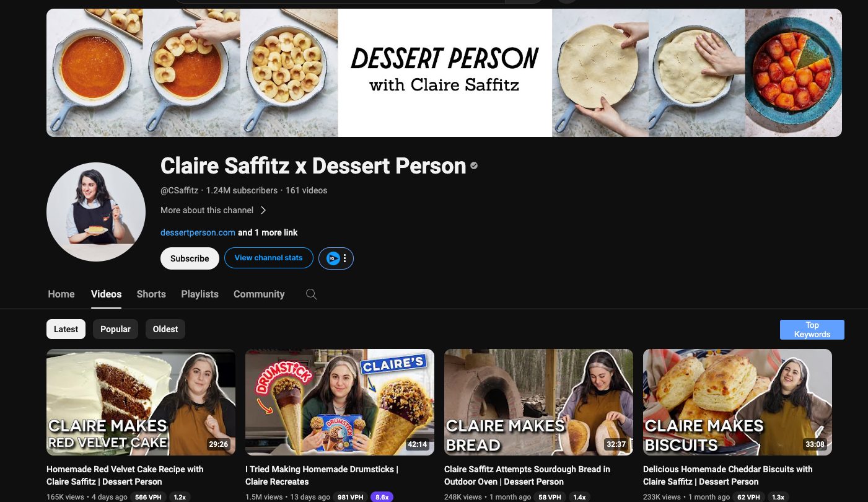Switch to the Shorts tab
Screen dimensions: 868x502
(151, 294)
